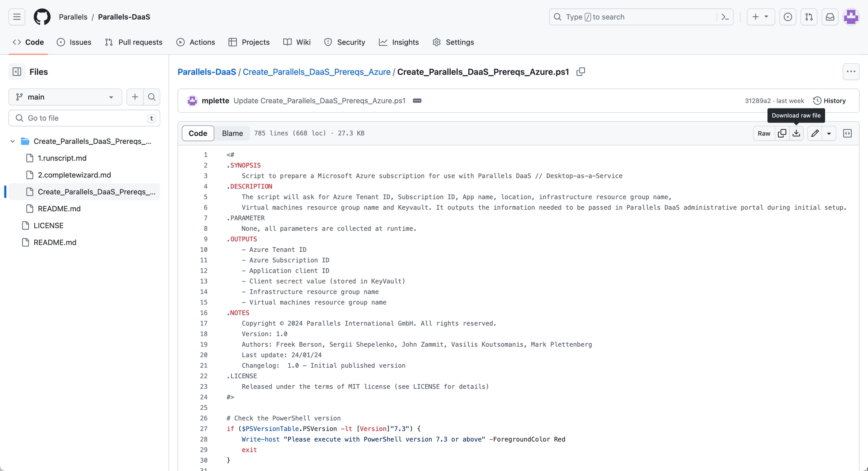This screenshot has width=868, height=471.
Task: Copy raw file contents icon
Action: pos(782,133)
